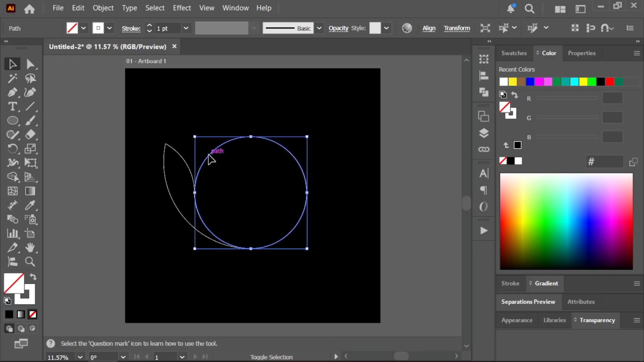Pick the Eyedropper tool
644x362 pixels.
click(x=30, y=205)
